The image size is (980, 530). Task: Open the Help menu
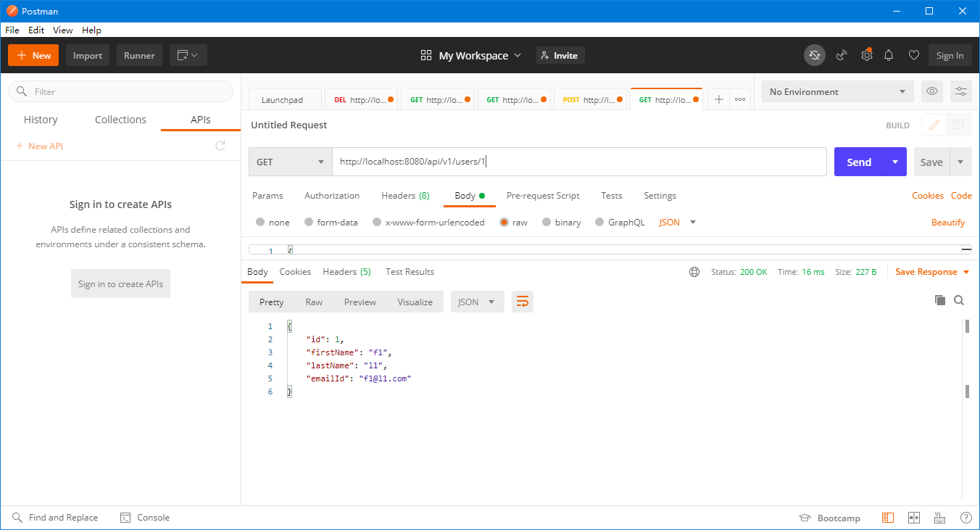pyautogui.click(x=91, y=30)
